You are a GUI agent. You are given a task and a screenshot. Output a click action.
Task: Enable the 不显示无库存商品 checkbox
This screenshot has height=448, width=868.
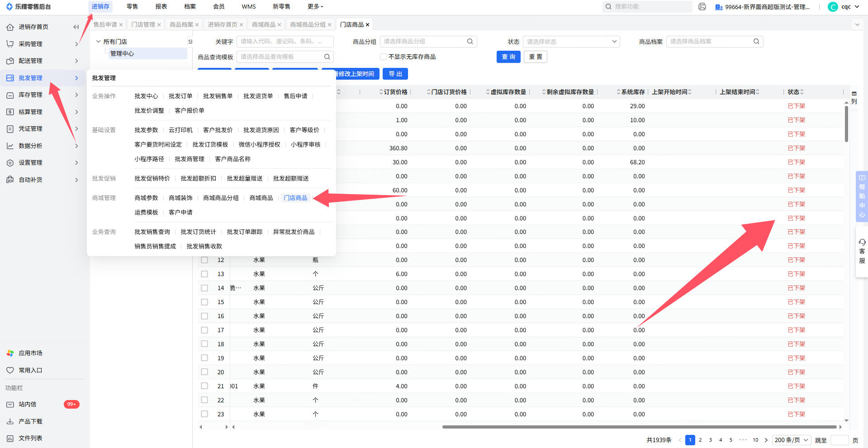pos(384,57)
